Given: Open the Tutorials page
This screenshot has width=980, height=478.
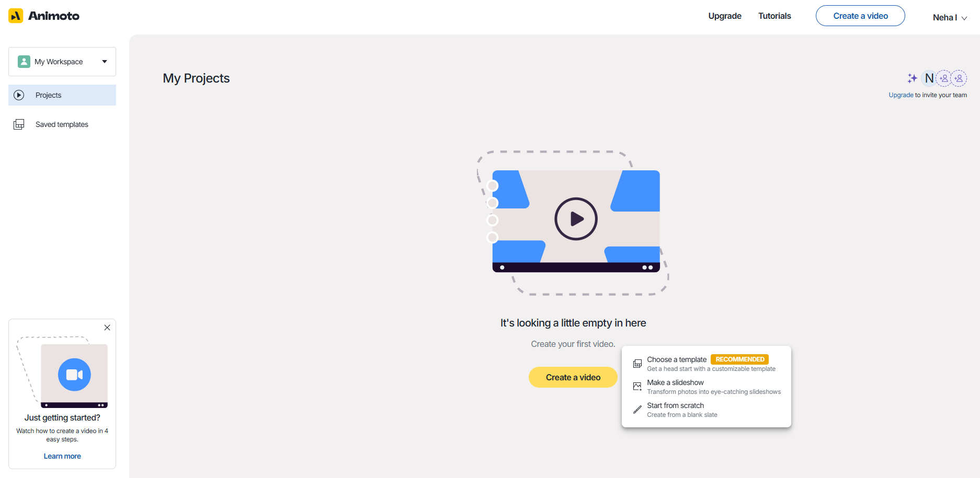Looking at the screenshot, I should tap(774, 16).
